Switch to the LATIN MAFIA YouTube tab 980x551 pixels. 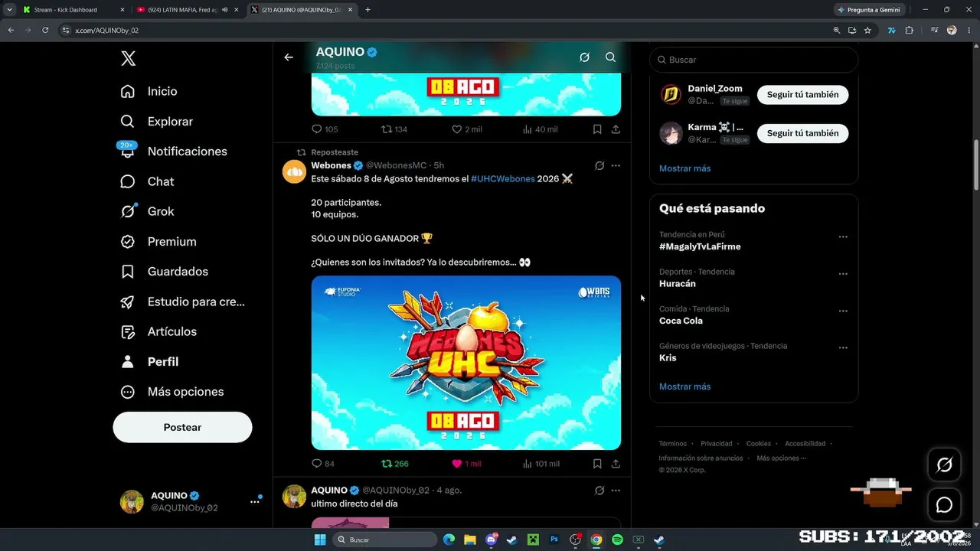click(187, 10)
